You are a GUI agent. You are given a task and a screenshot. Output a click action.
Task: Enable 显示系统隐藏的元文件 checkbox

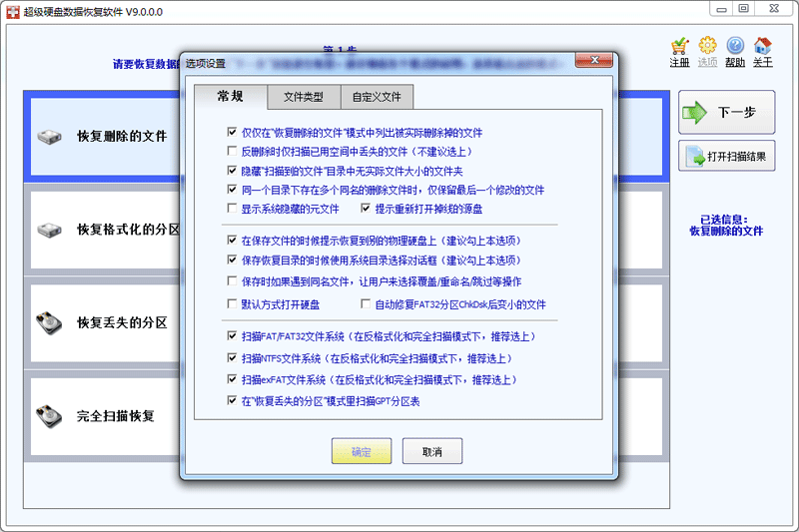pos(233,209)
